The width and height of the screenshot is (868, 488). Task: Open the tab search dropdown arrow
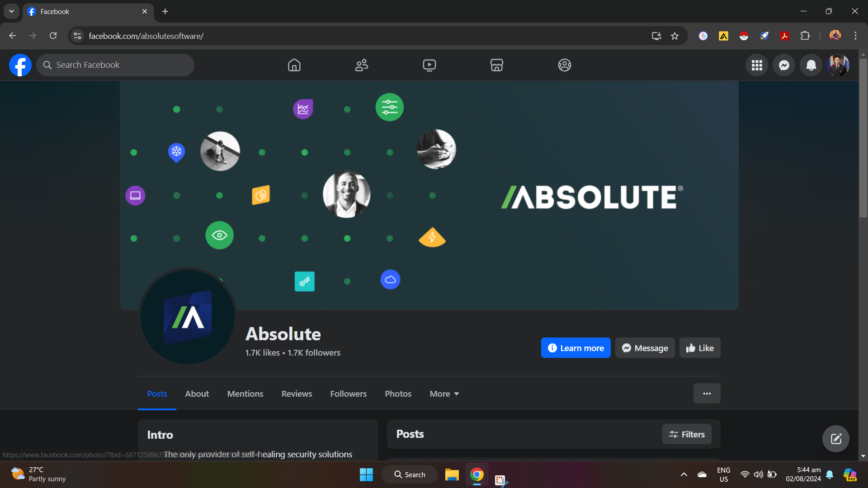[x=11, y=11]
